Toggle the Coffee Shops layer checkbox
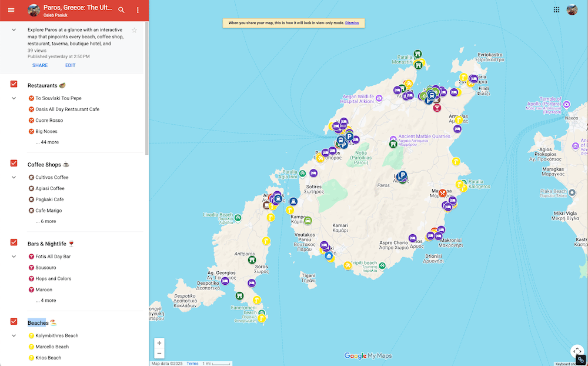This screenshot has width=588, height=366. (x=14, y=164)
